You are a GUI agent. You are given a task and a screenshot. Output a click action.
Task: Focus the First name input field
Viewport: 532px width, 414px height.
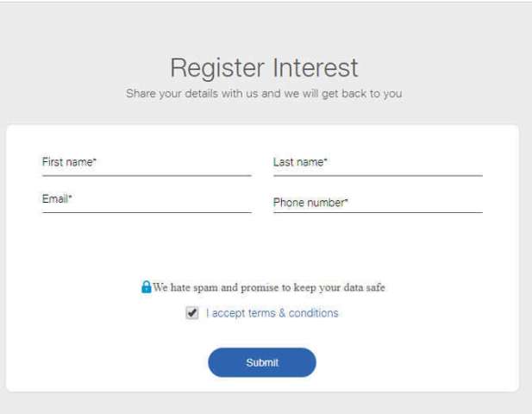tap(147, 166)
